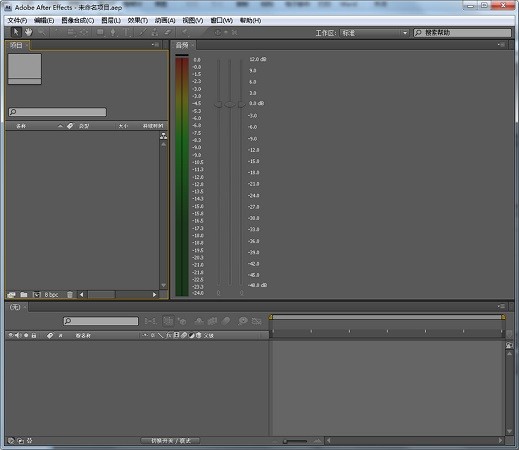
Task: Select the arrow Selection tool
Action: tap(16, 32)
